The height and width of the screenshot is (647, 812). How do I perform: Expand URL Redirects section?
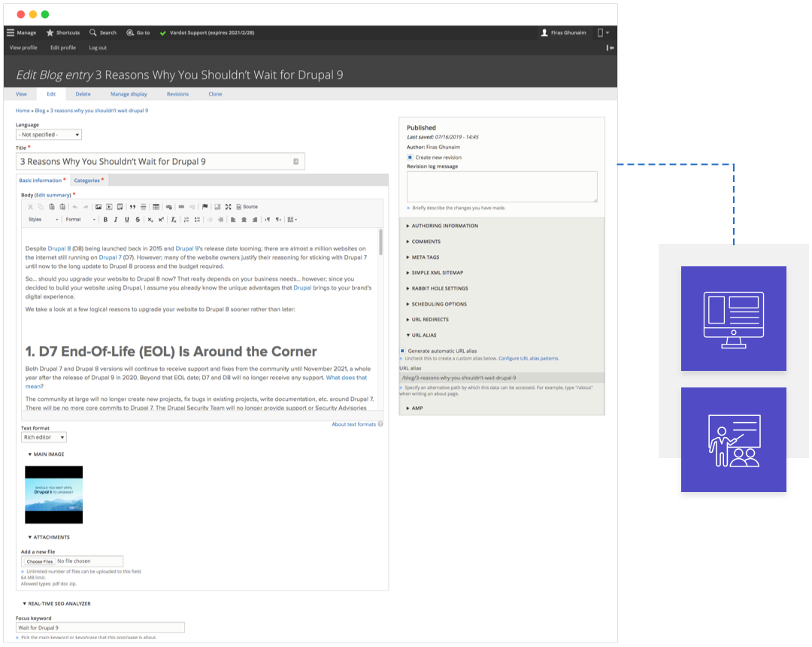(428, 320)
